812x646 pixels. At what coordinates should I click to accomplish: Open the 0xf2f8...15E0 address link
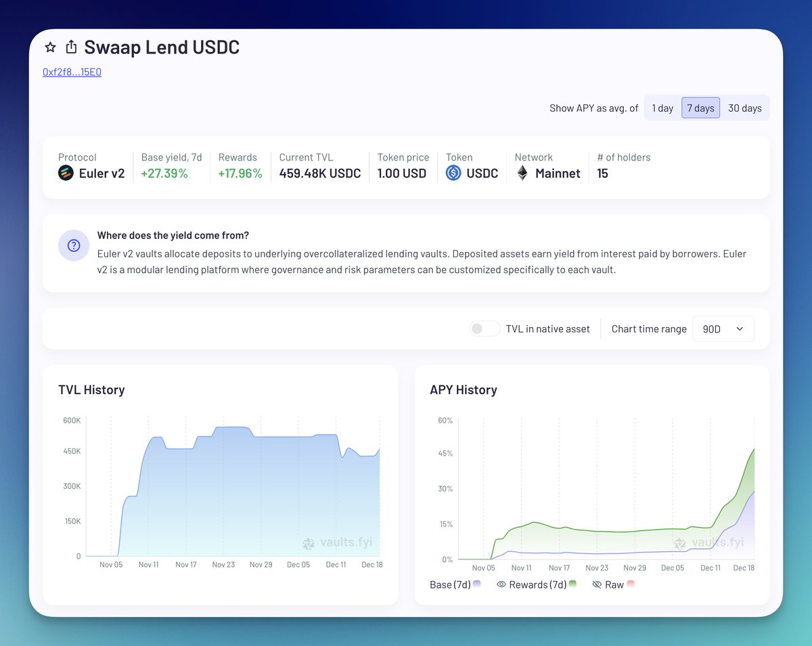point(72,72)
